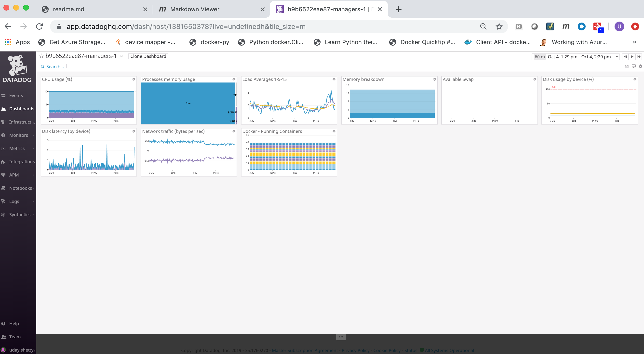
Task: Open the Memory breakdown widget gear icon
Action: pos(434,79)
